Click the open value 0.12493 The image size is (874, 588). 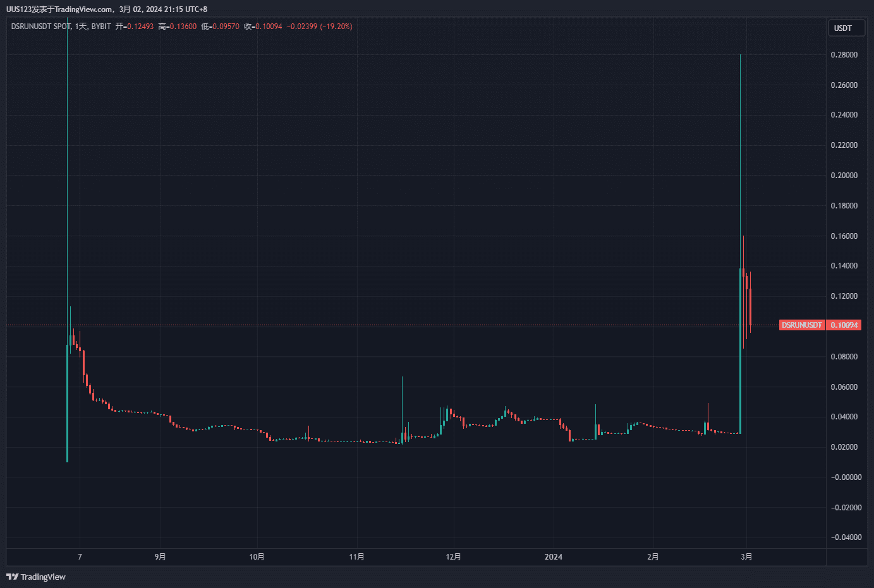[140, 27]
